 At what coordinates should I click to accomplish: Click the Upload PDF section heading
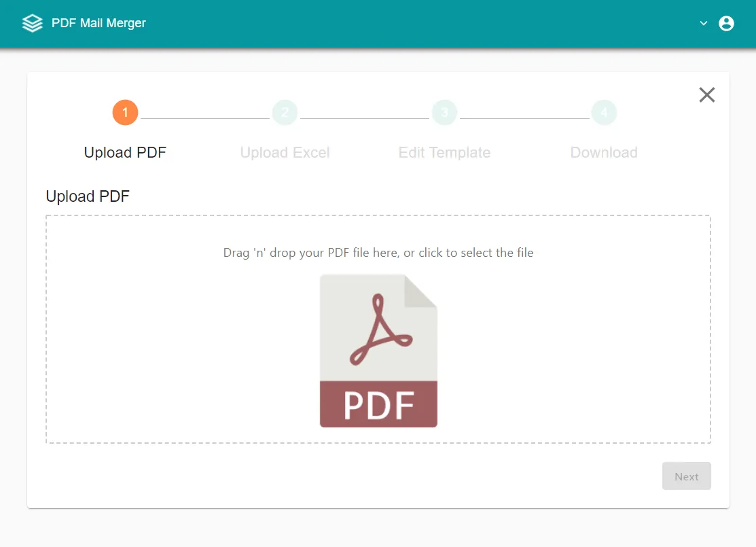tap(88, 196)
